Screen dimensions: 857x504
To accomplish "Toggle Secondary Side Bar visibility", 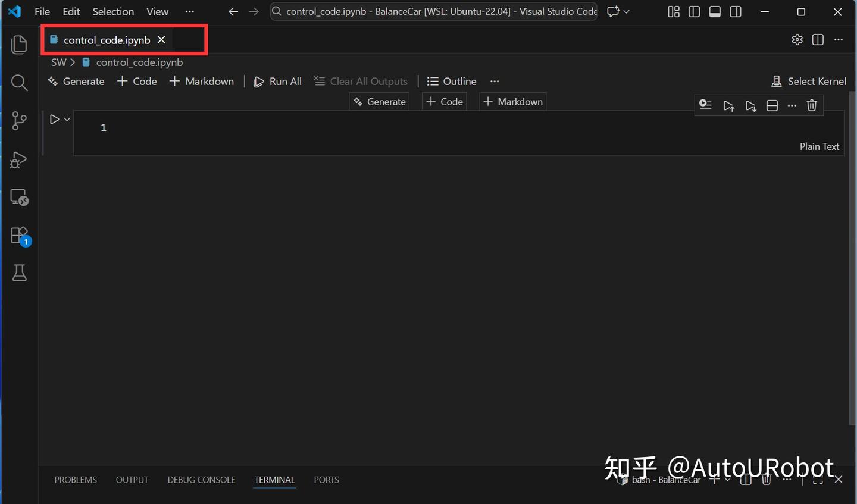I will point(736,11).
